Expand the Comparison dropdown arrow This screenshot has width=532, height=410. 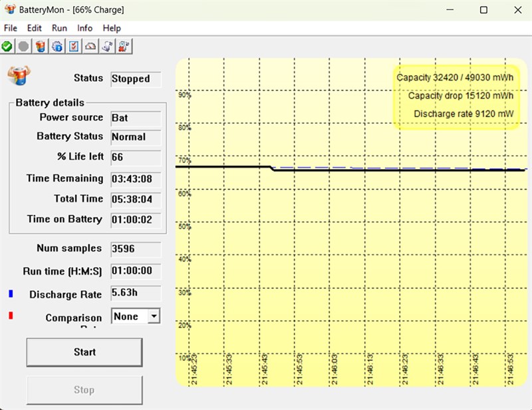pos(154,316)
